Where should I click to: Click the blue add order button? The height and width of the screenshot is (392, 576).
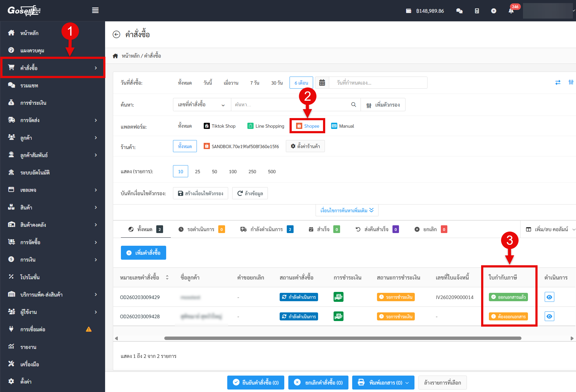pos(144,253)
